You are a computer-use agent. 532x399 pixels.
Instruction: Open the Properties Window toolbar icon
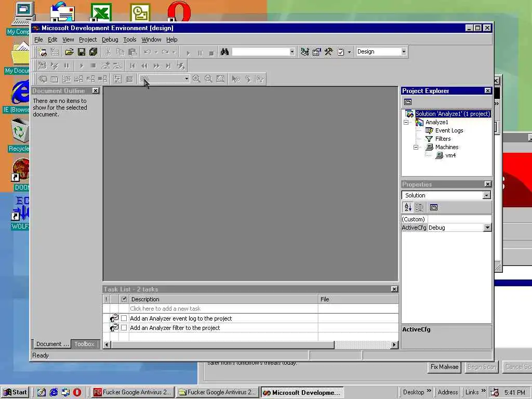tap(316, 52)
